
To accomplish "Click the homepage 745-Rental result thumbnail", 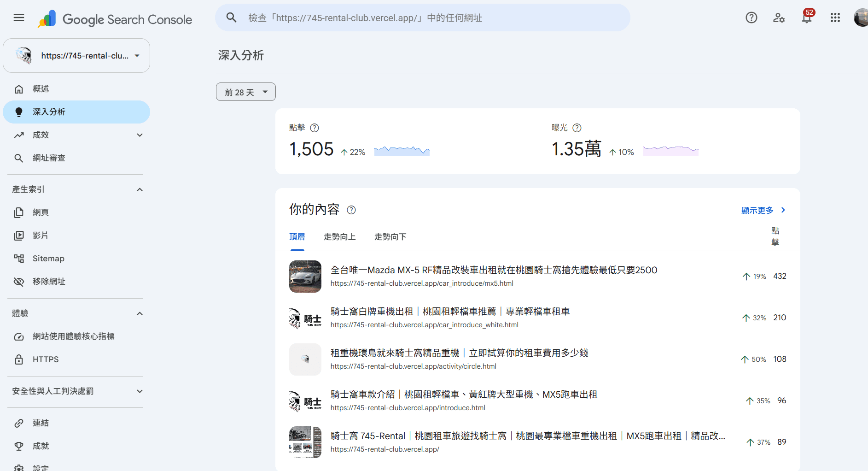I will (x=305, y=442).
